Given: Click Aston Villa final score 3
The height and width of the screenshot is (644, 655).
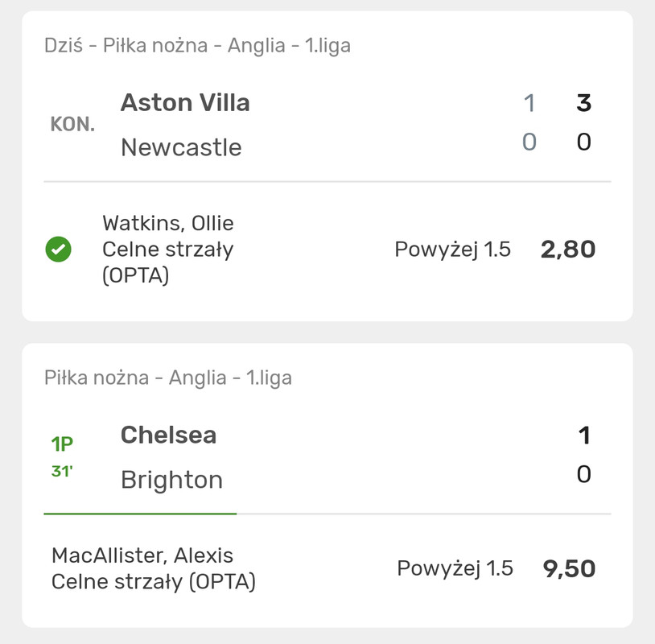Looking at the screenshot, I should tap(583, 103).
